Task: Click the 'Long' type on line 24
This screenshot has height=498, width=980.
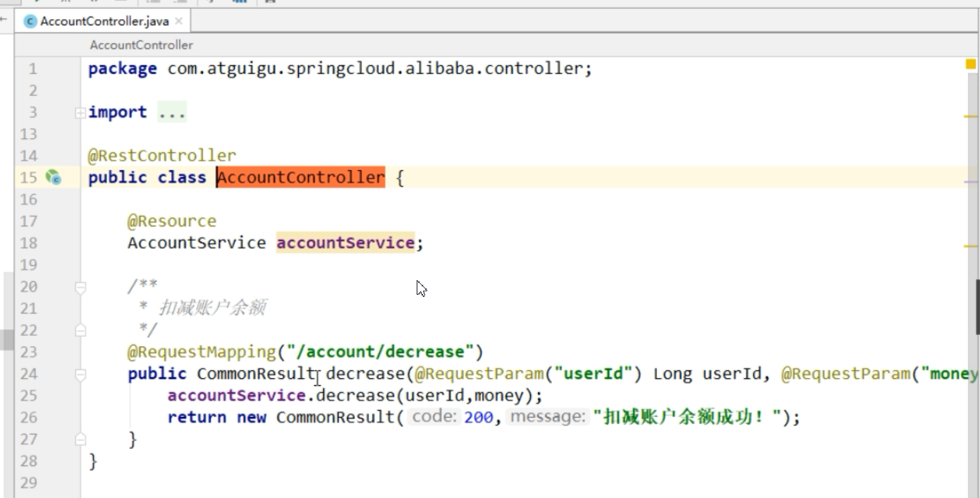Action: tap(673, 374)
